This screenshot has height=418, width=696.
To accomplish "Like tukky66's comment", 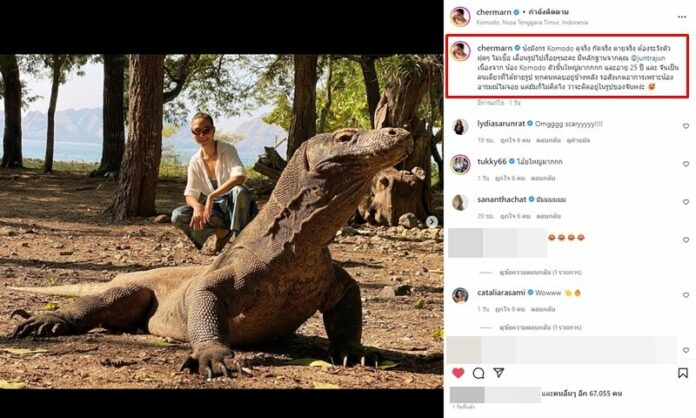I will click(x=686, y=164).
